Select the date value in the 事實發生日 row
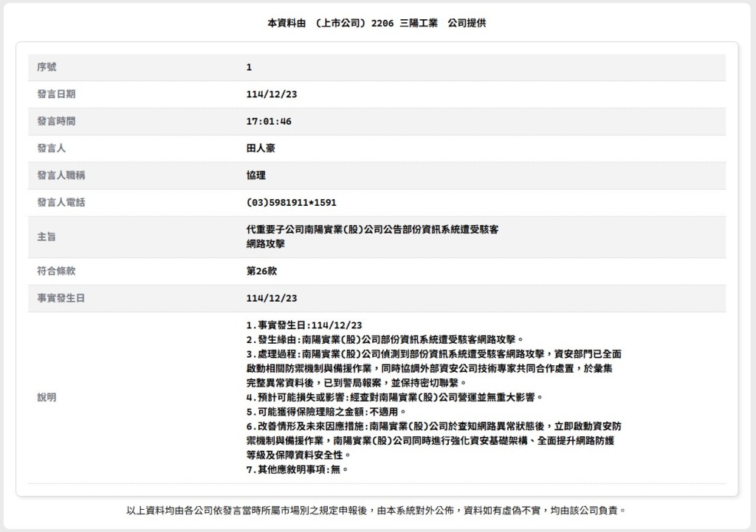The image size is (756, 532). tap(271, 298)
